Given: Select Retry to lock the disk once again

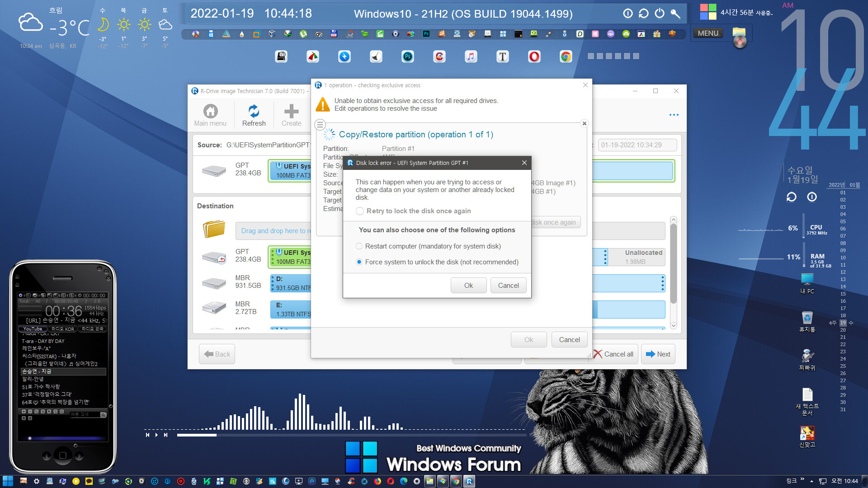Looking at the screenshot, I should [360, 211].
